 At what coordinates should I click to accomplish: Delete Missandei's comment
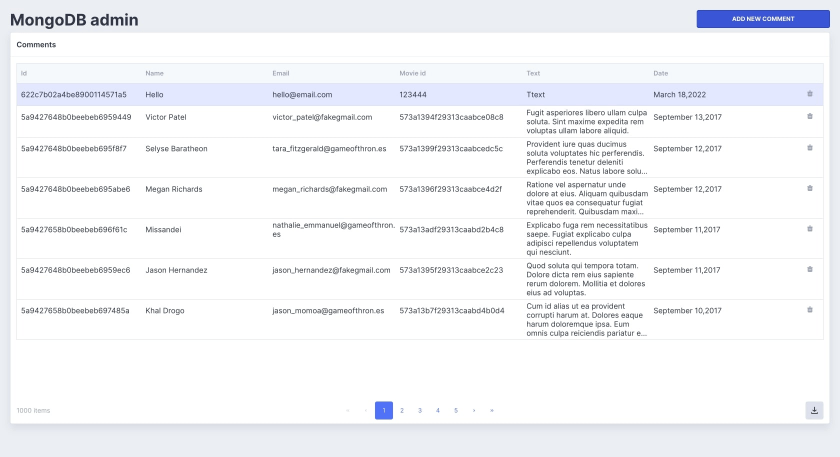click(x=809, y=229)
